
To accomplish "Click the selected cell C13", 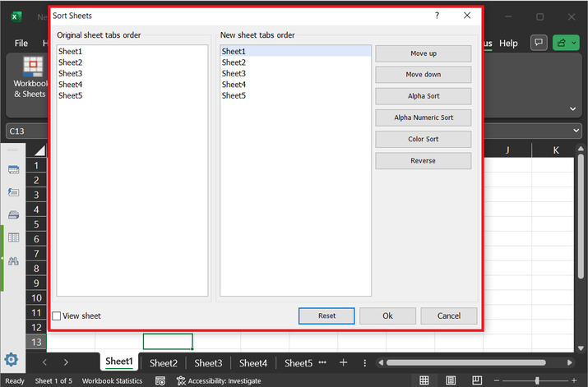I will tap(168, 342).
